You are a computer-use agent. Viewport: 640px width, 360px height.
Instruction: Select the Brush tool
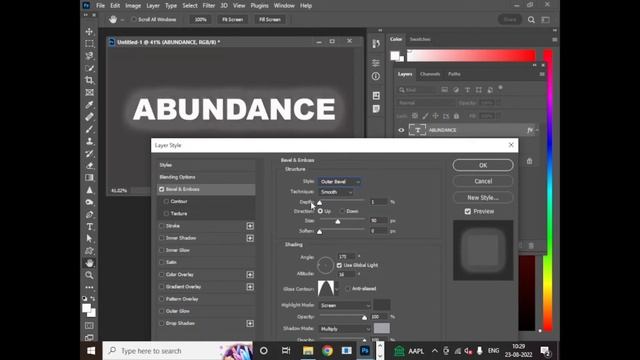89,129
